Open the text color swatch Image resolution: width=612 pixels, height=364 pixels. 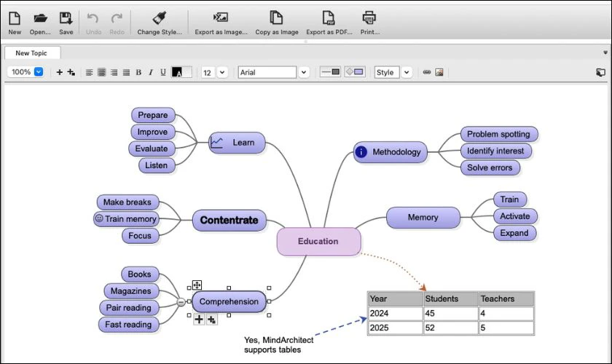click(177, 72)
